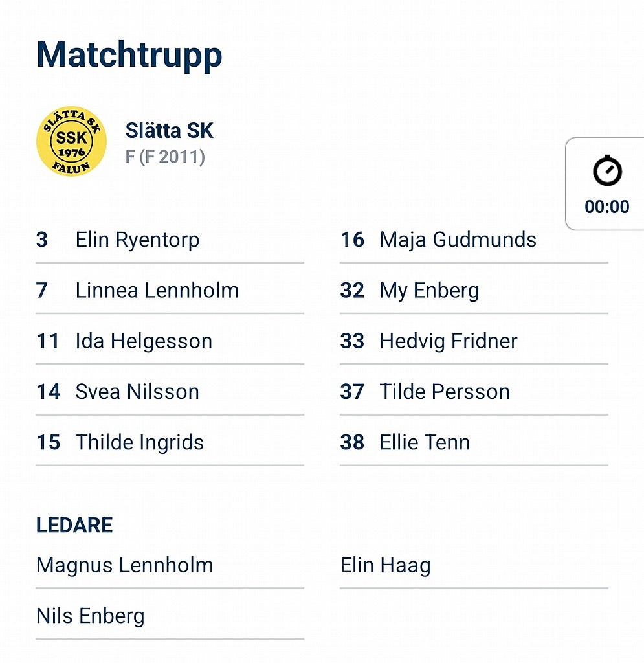Image resolution: width=644 pixels, height=663 pixels.
Task: Choose player Maja Gudmunds
Action: point(474,240)
